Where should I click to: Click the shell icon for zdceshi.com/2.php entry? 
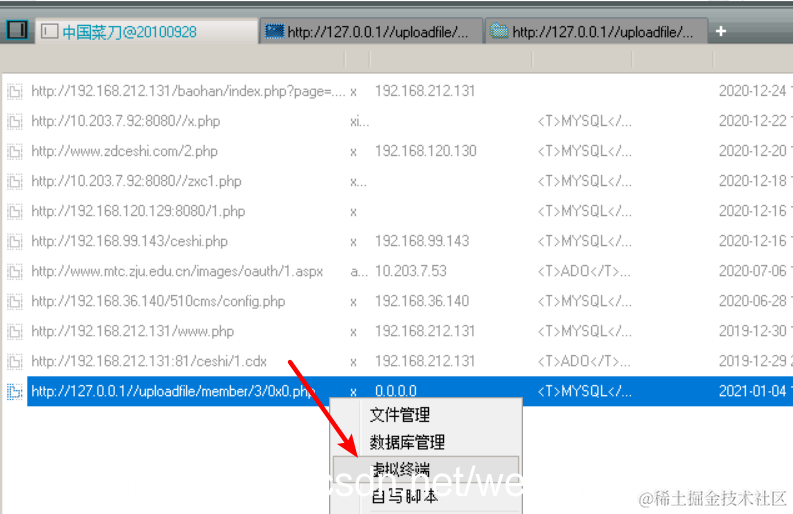15,152
